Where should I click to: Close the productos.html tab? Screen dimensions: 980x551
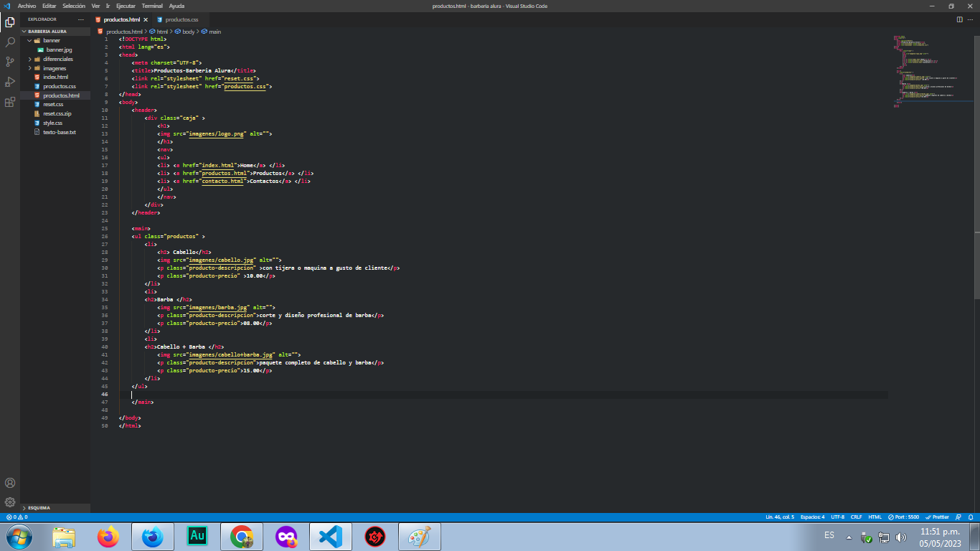point(146,19)
